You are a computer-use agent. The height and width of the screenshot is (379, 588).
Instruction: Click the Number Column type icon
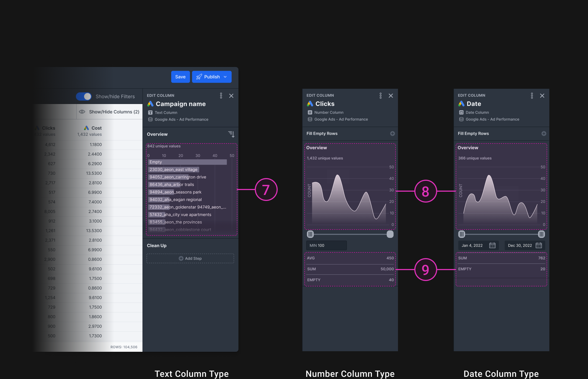click(310, 112)
